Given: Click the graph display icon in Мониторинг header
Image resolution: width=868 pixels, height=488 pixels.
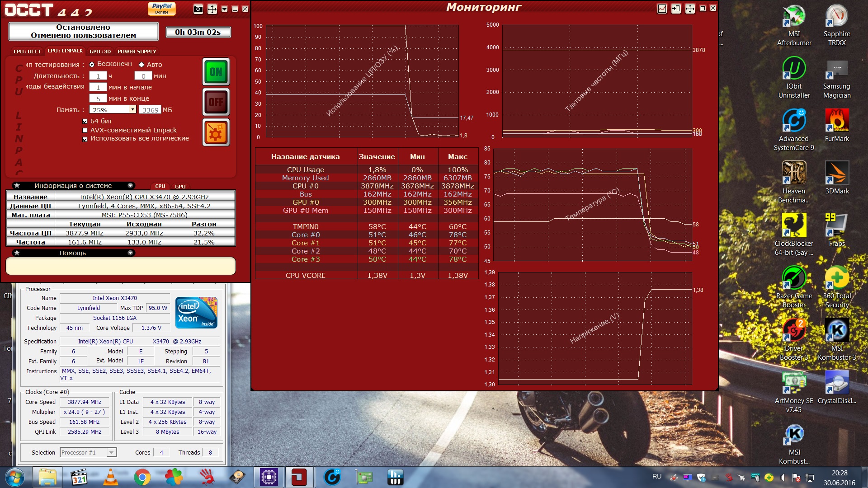Looking at the screenshot, I should [x=662, y=9].
